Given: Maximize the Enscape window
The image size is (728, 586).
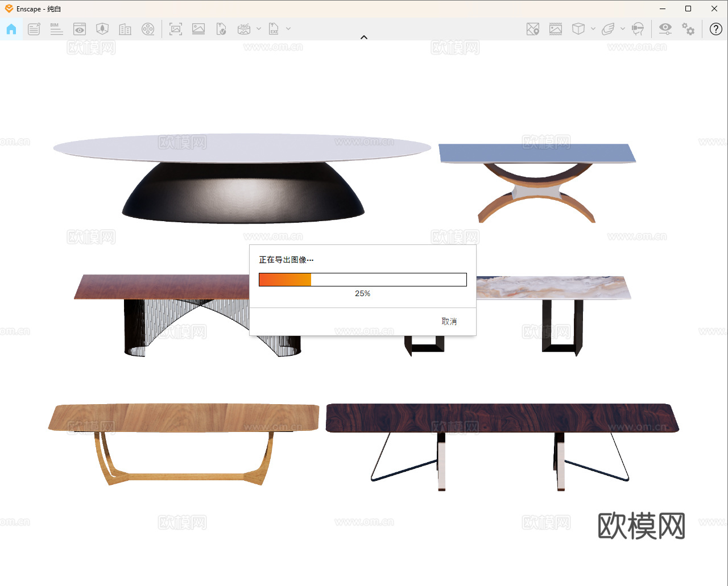Looking at the screenshot, I should (688, 9).
